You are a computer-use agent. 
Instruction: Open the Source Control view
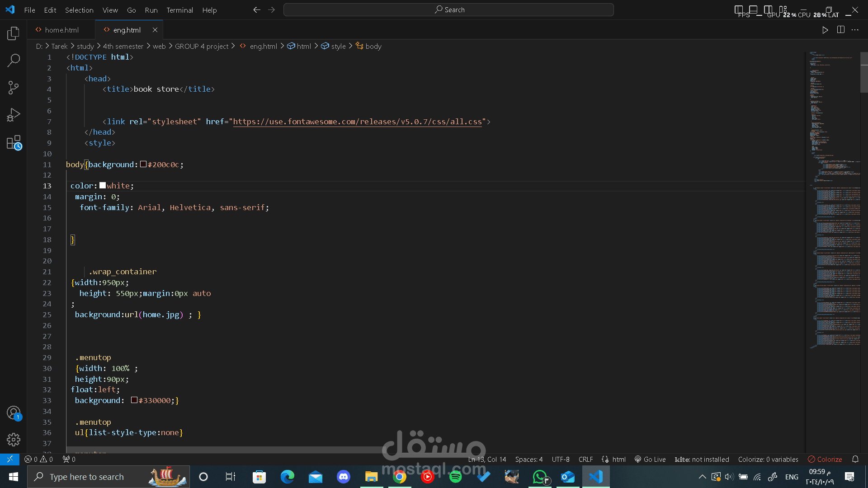pyautogui.click(x=14, y=88)
